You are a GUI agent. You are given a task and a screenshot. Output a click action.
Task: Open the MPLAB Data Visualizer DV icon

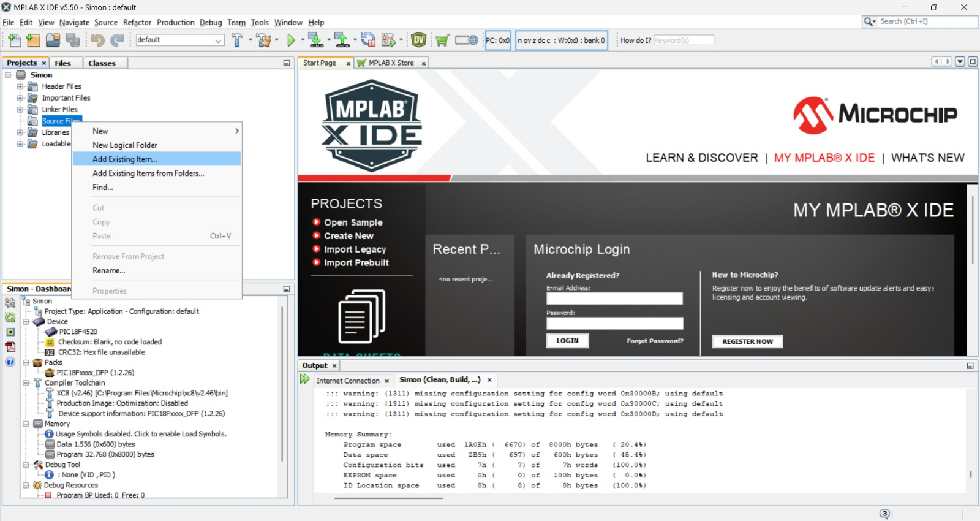tap(419, 40)
